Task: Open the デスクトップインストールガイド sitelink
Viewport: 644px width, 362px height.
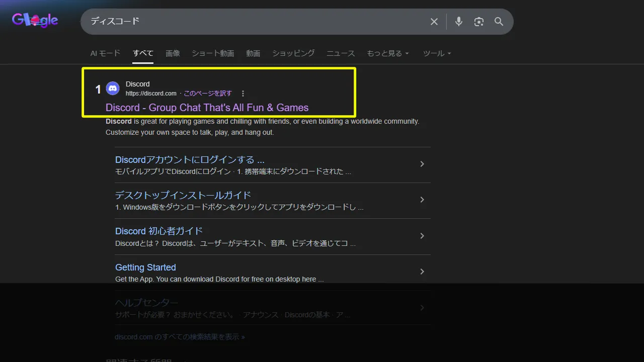Action: (x=183, y=195)
